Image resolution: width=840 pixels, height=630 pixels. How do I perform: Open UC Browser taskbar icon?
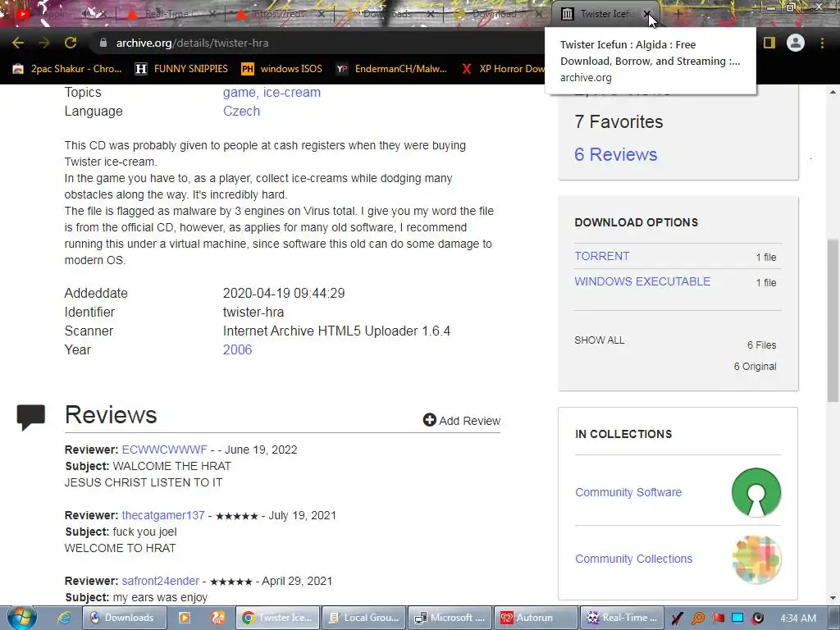pyautogui.click(x=218, y=618)
